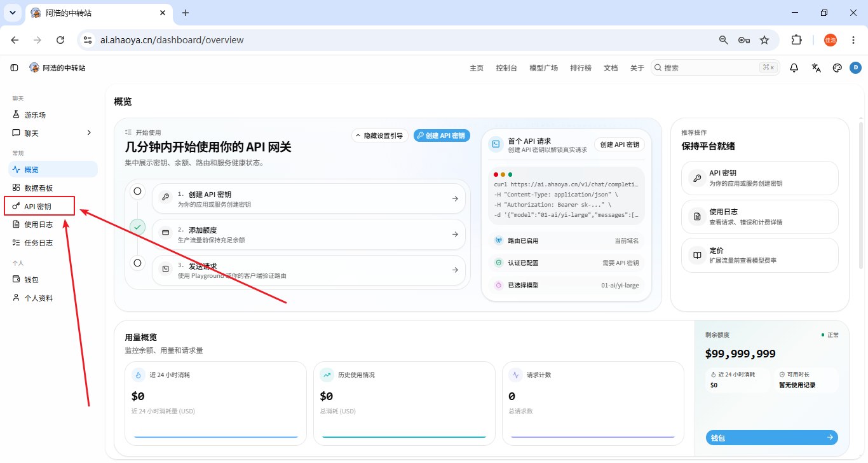Click arrow on 添加额度 step
Screen dimensions: 868x463
455,234
